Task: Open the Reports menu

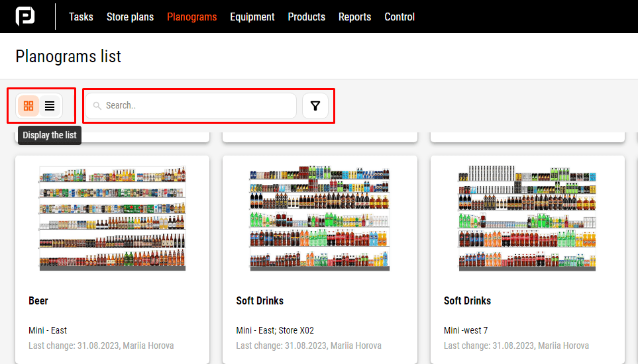Action: point(354,17)
